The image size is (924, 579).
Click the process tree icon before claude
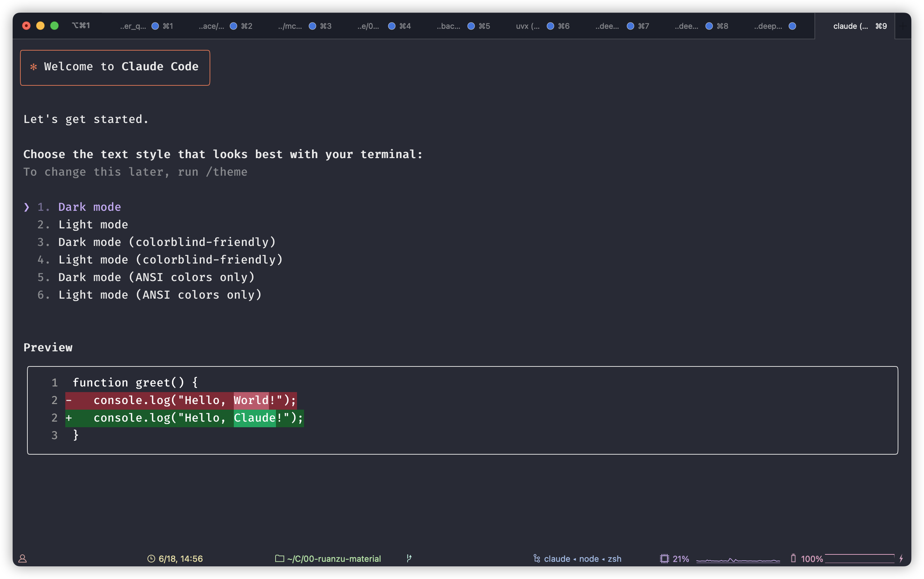coord(537,559)
